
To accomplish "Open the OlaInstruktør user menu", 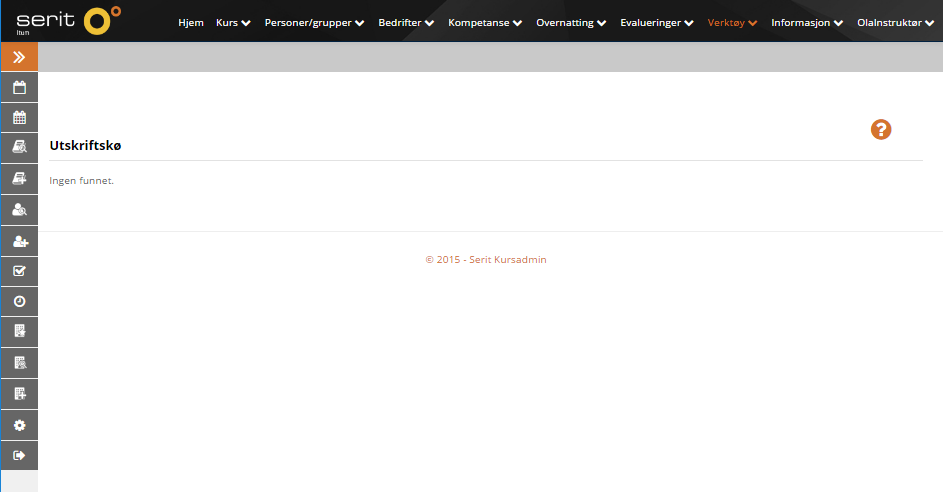I will click(895, 22).
